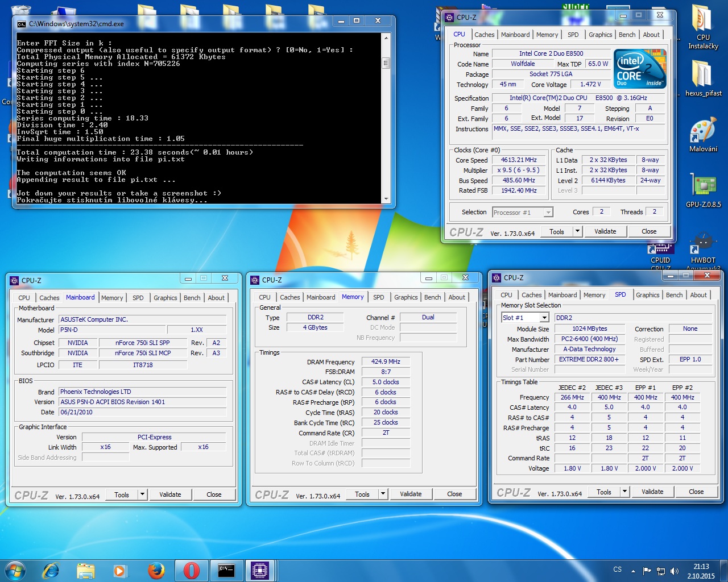Click Tools button in Mainboard window
This screenshot has height=582, width=728.
(122, 494)
